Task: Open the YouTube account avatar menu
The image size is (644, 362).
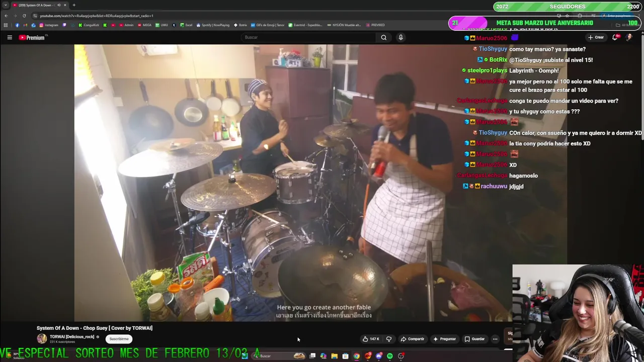Action: pos(629,37)
